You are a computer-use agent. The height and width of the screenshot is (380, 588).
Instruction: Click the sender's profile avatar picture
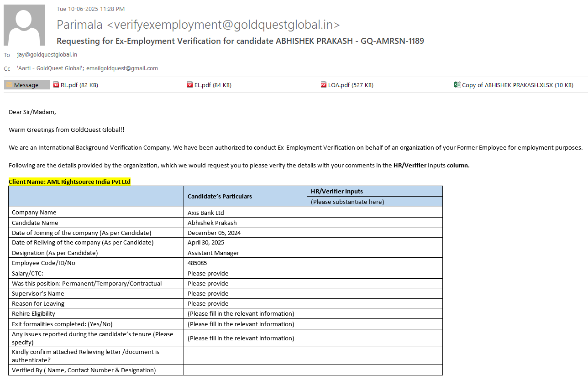coord(24,25)
